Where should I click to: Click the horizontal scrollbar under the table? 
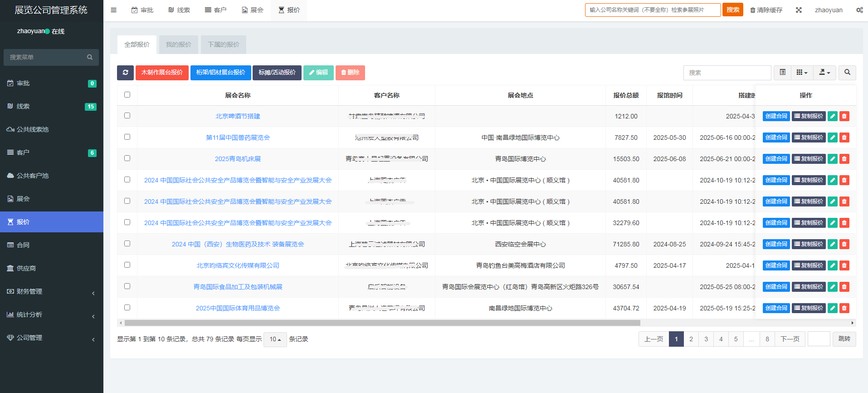click(x=382, y=323)
